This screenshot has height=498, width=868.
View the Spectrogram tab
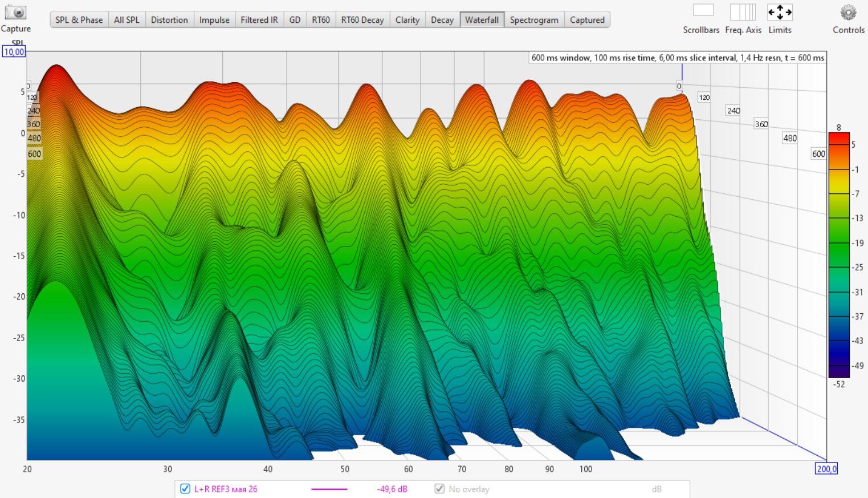tap(534, 20)
